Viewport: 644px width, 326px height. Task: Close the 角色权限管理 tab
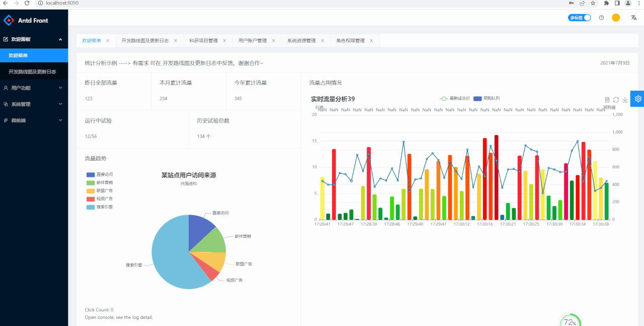pos(371,41)
